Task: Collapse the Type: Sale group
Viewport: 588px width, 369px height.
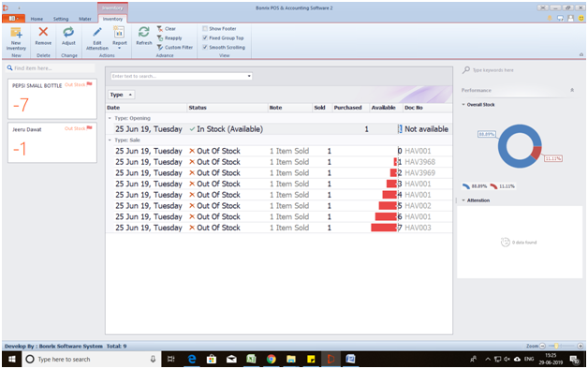Action: tap(110, 140)
